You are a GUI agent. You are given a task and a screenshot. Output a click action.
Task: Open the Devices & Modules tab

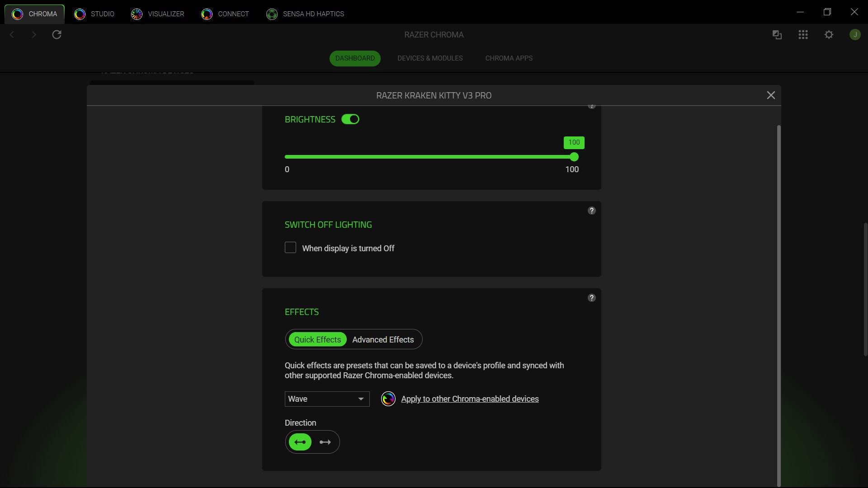pyautogui.click(x=430, y=58)
